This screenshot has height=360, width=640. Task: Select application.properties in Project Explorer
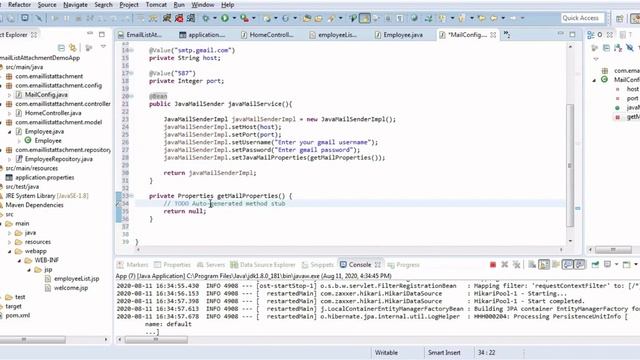[44, 178]
